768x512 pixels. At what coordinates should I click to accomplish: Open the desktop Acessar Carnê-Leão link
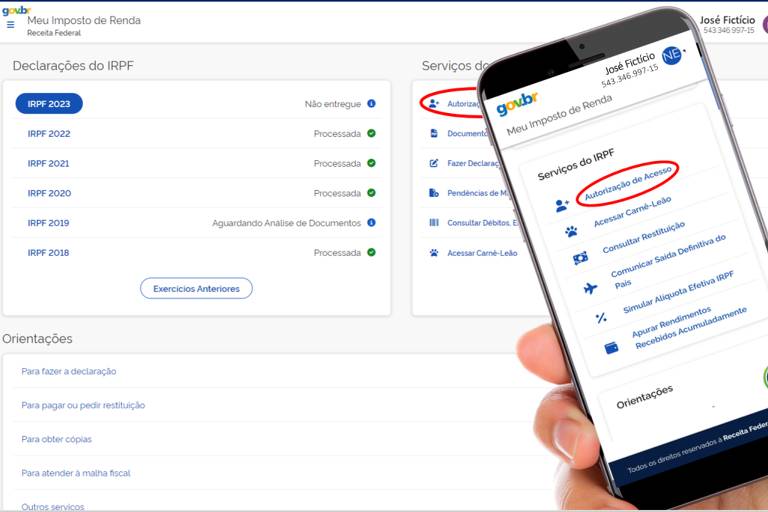(x=482, y=253)
